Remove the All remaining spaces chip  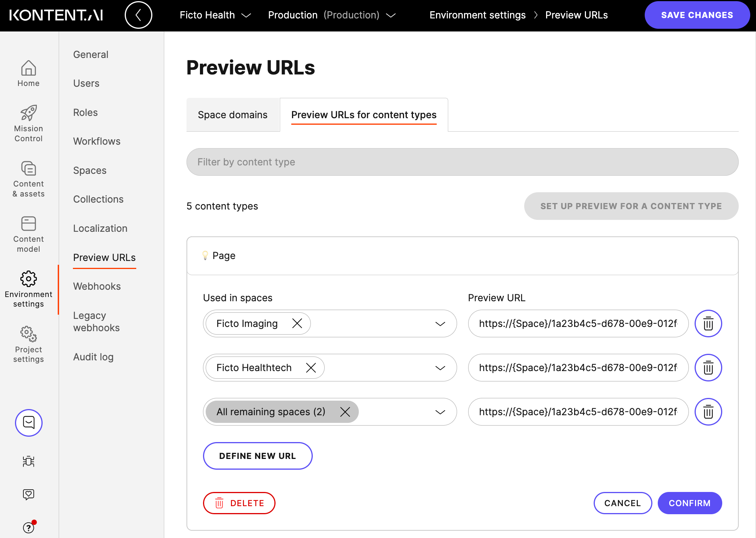tap(345, 412)
